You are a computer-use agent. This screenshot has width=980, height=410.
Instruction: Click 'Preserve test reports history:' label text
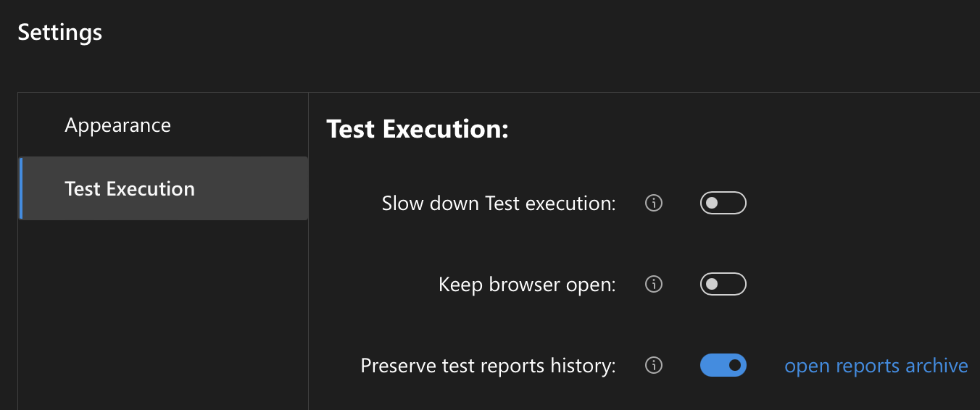click(x=487, y=366)
